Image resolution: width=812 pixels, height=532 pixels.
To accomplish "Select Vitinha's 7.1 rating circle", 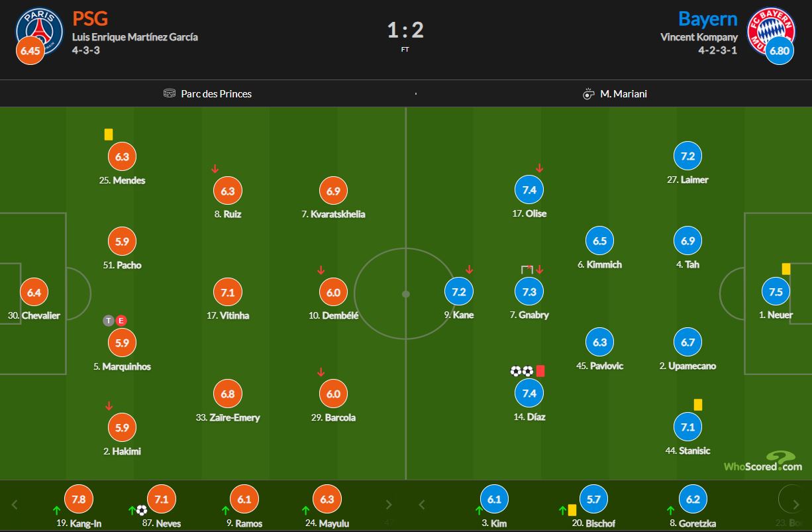I will pos(228,292).
